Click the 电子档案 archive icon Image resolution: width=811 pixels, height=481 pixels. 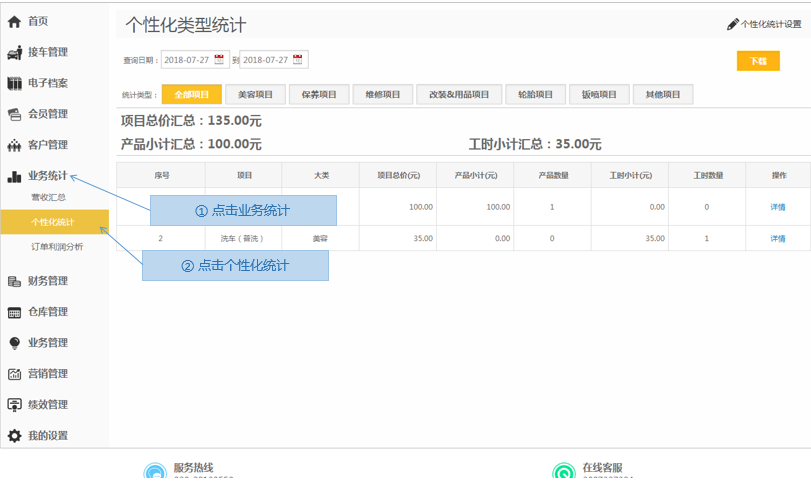(14, 83)
